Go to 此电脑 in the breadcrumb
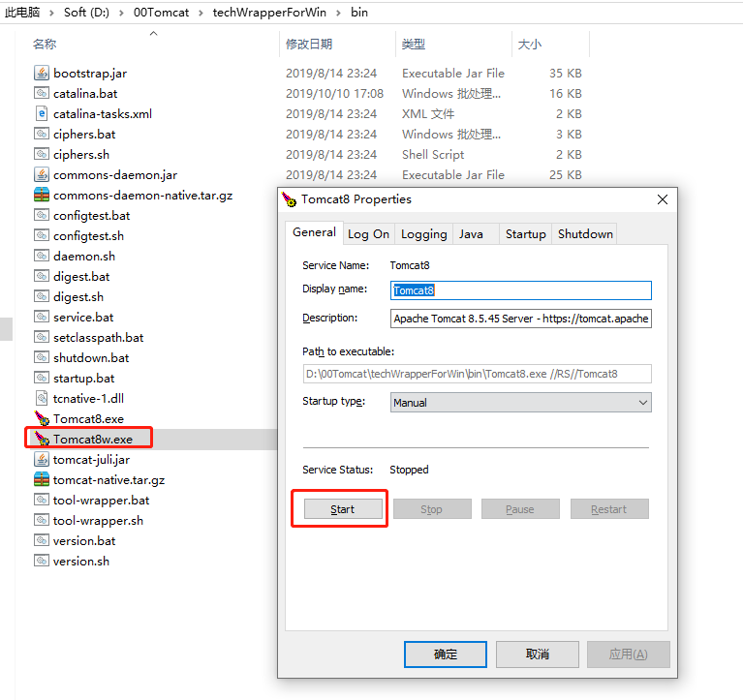 point(22,13)
